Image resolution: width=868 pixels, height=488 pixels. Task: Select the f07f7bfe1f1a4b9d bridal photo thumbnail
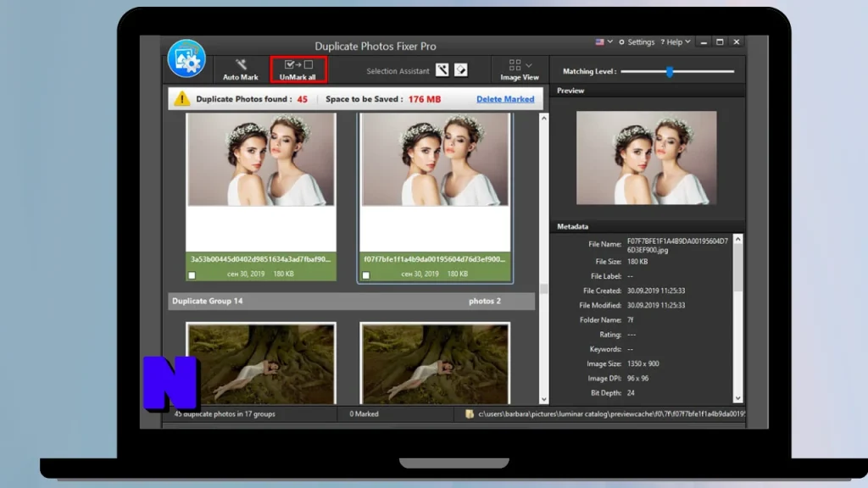pos(435,160)
